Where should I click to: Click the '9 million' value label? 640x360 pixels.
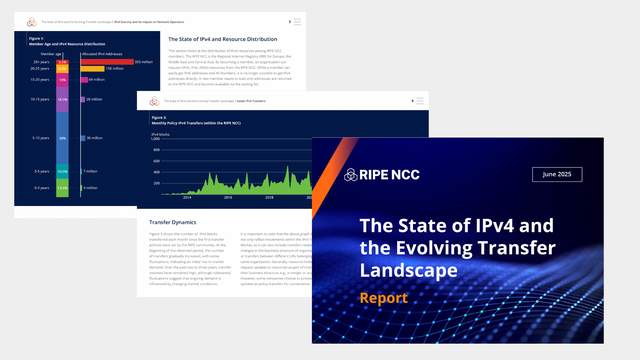91,188
